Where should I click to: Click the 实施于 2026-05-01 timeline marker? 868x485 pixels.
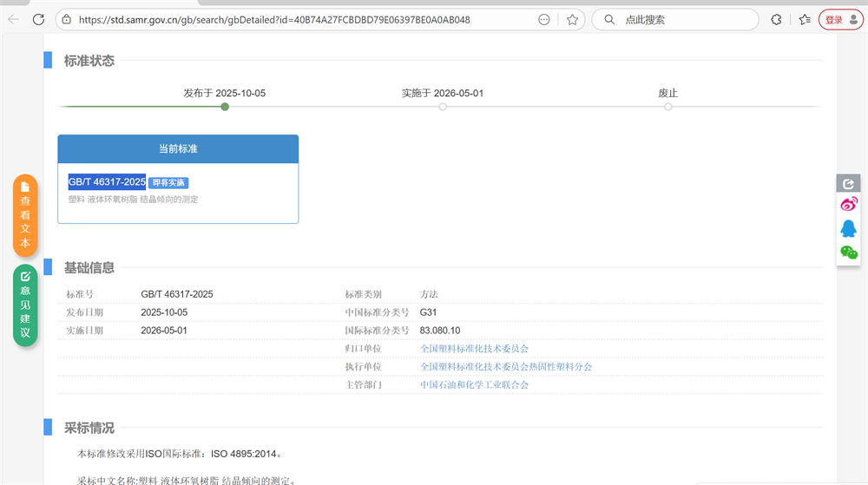point(443,107)
